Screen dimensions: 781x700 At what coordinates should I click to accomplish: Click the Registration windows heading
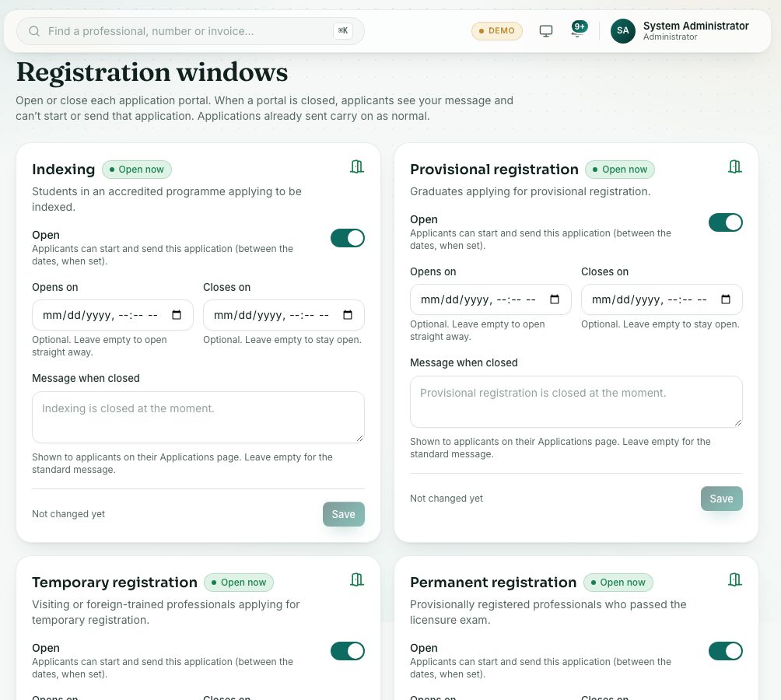click(x=152, y=72)
